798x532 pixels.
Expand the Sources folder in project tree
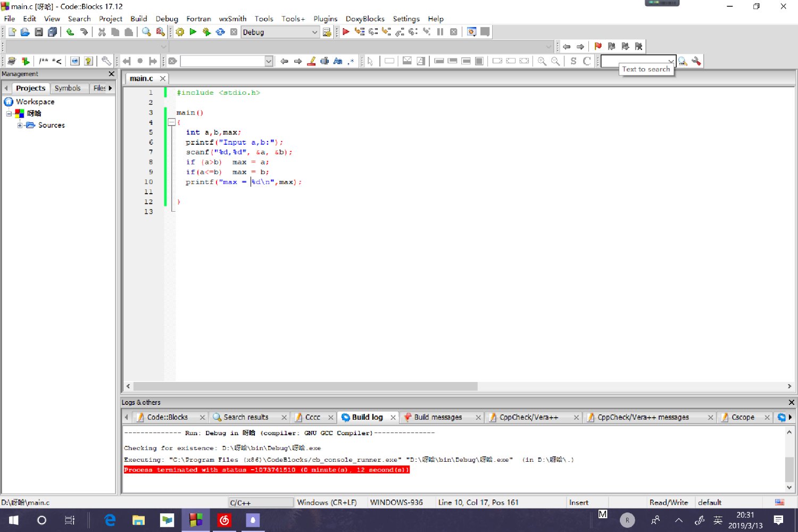click(20, 125)
